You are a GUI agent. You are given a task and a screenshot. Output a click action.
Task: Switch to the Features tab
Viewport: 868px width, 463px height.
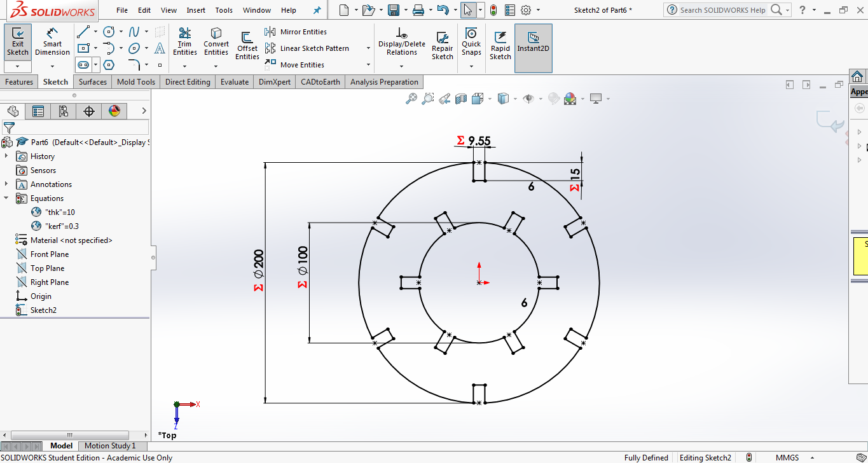coord(19,82)
